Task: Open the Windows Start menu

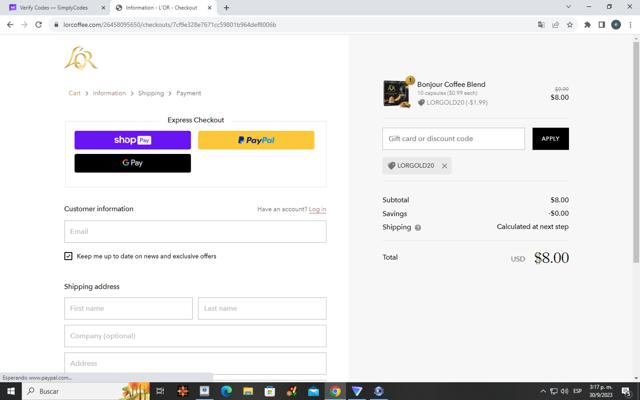Action: [x=11, y=391]
